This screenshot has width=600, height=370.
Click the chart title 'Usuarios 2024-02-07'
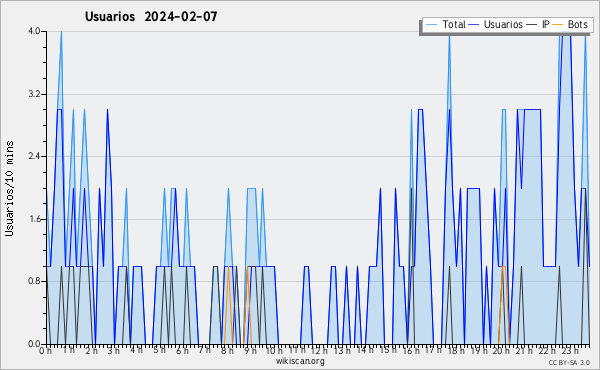tap(151, 17)
